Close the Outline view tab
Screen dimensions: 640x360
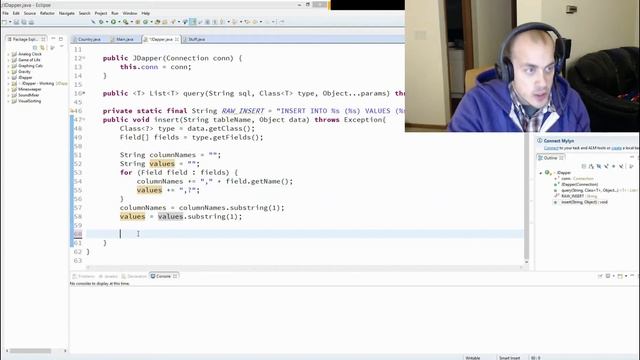click(x=561, y=158)
